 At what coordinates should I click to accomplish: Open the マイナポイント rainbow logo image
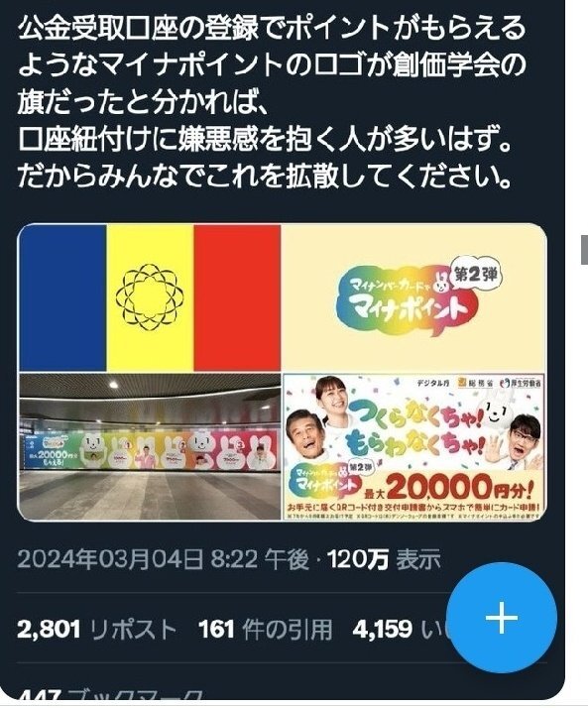[x=414, y=297]
